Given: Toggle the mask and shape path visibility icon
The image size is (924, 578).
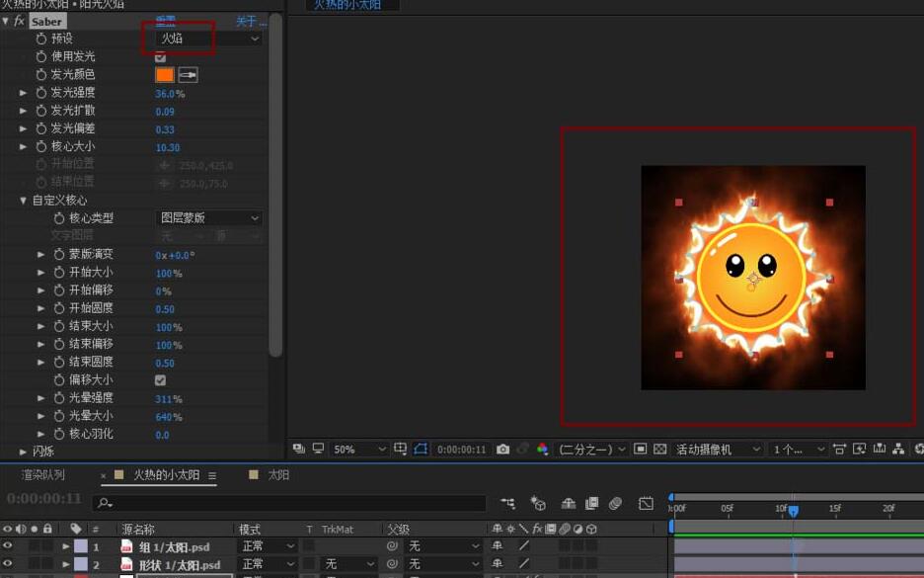Looking at the screenshot, I should 422,450.
